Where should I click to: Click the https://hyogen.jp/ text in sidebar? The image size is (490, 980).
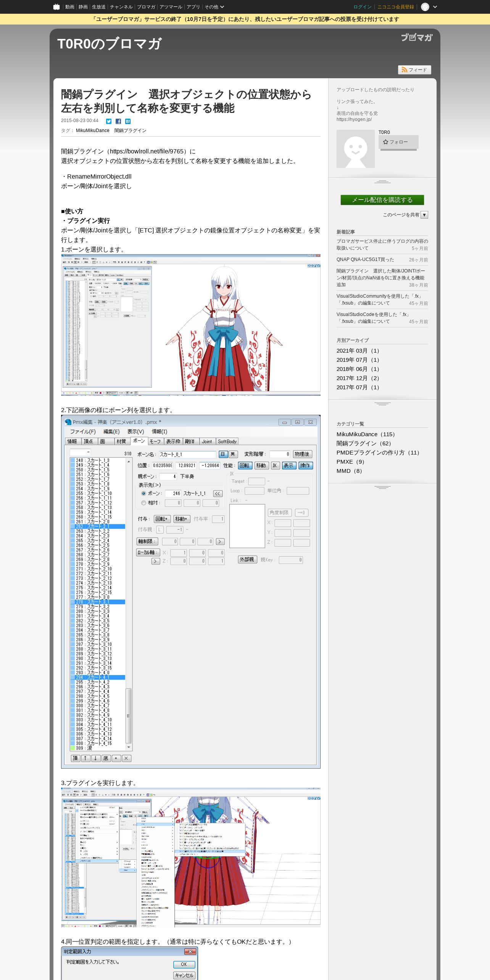(354, 119)
